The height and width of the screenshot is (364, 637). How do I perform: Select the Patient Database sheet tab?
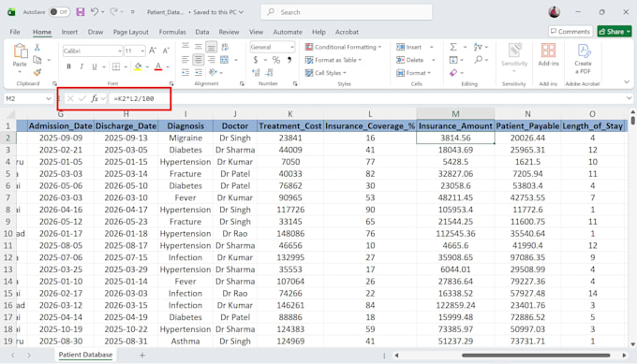[85, 355]
